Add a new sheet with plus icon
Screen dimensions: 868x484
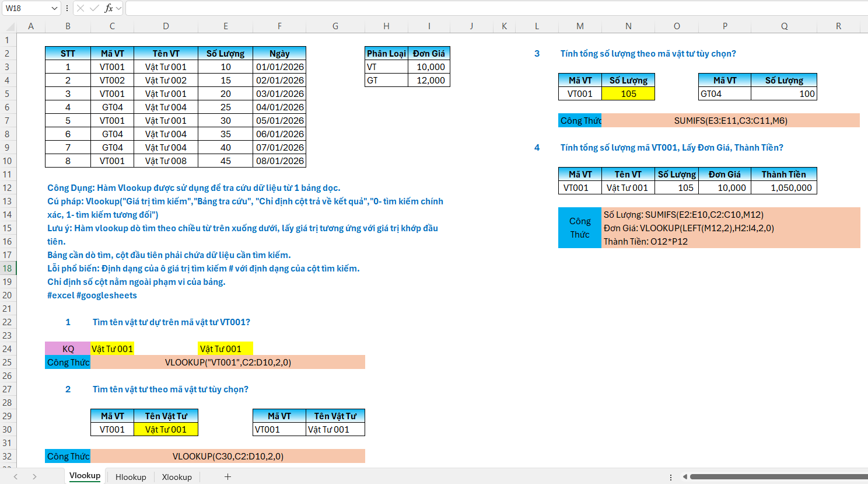(x=228, y=477)
